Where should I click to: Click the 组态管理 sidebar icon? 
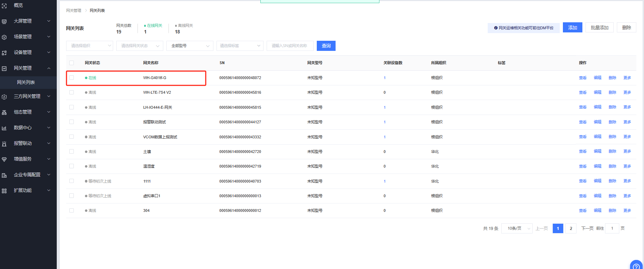click(x=4, y=112)
